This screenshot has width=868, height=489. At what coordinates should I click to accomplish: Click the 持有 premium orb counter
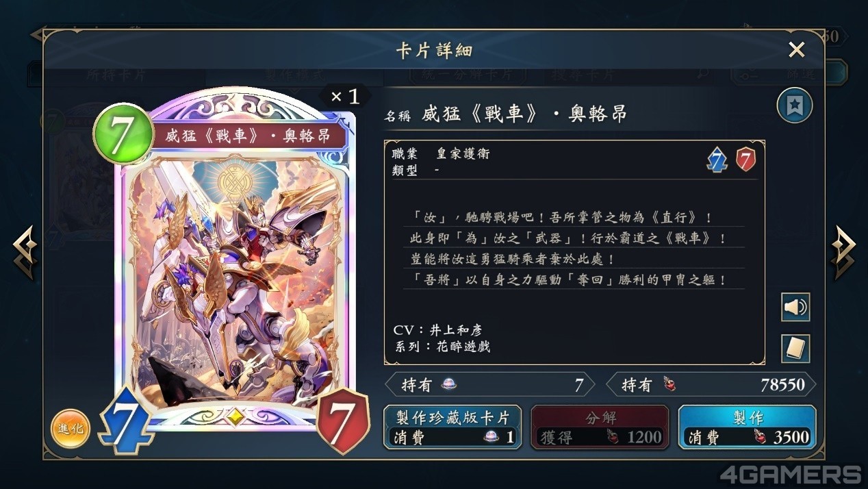click(x=490, y=385)
